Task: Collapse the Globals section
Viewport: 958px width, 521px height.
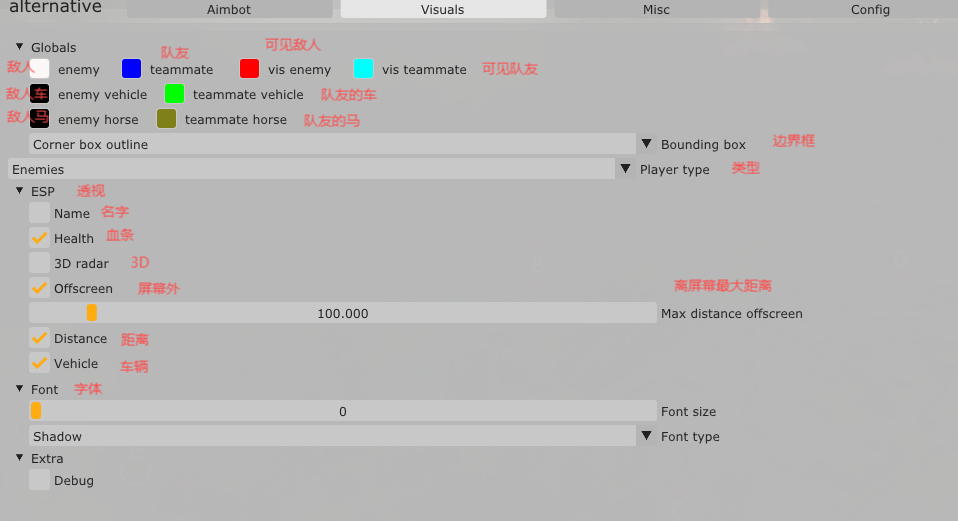Action: coord(20,47)
